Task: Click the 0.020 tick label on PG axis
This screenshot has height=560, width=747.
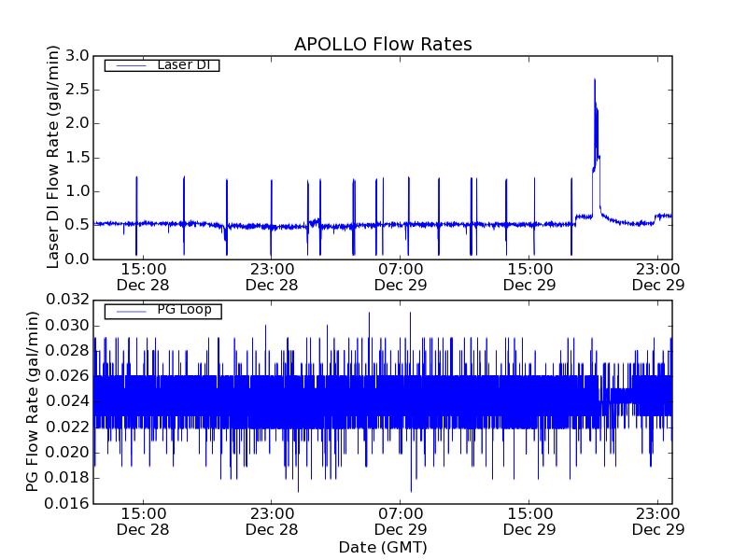Action: 67,453
